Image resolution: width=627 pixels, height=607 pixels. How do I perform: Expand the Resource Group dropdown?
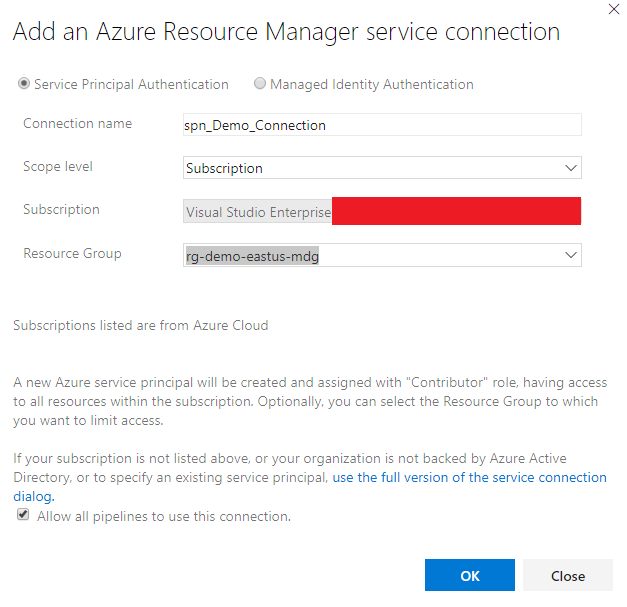pyautogui.click(x=382, y=255)
